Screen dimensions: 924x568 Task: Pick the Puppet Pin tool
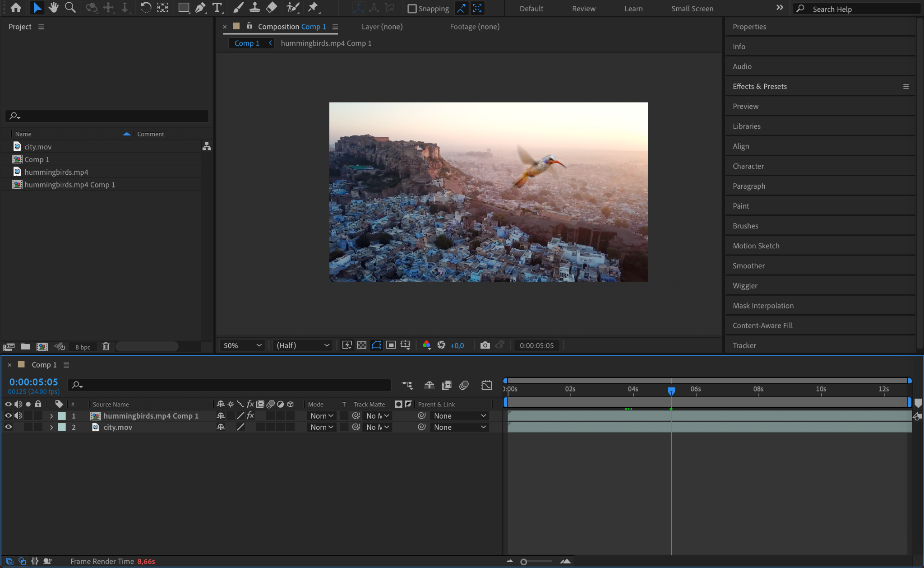click(x=313, y=8)
